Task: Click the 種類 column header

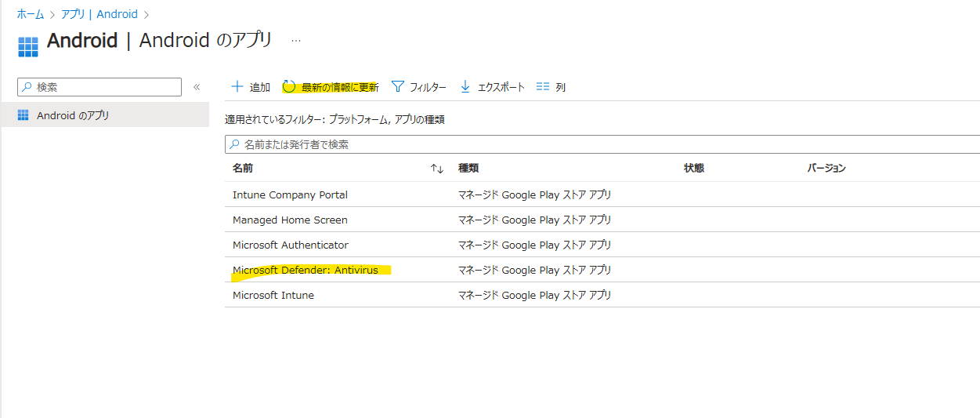Action: (x=468, y=168)
